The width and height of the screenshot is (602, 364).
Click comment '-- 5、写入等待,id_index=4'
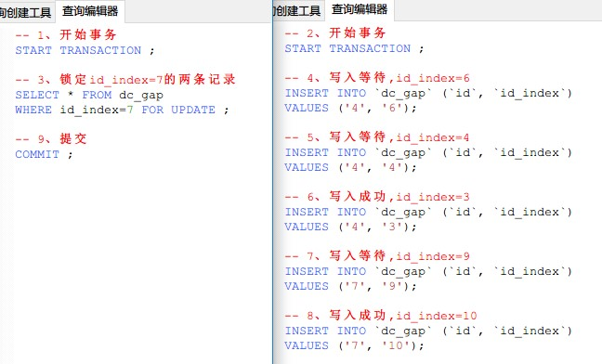[377, 137]
